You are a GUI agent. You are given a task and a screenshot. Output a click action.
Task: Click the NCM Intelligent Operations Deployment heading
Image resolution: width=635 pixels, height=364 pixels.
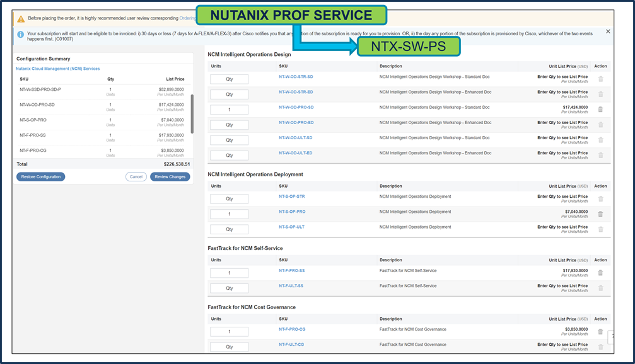(255, 174)
